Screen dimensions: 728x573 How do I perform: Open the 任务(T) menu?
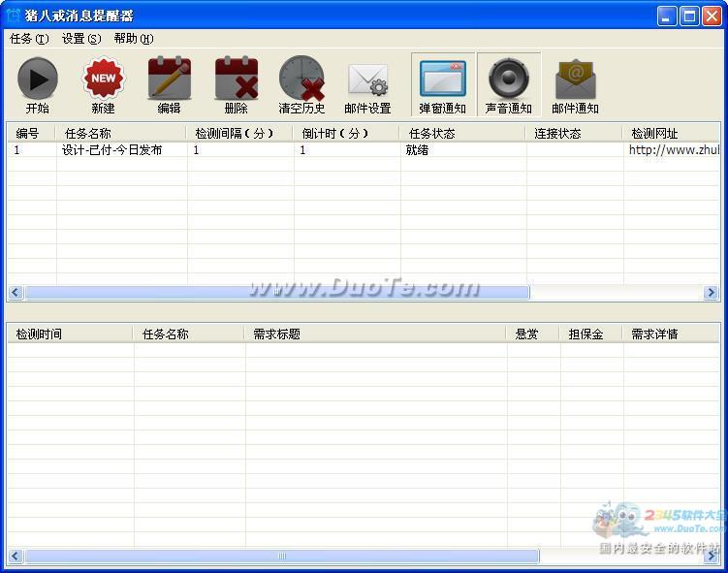[x=29, y=39]
